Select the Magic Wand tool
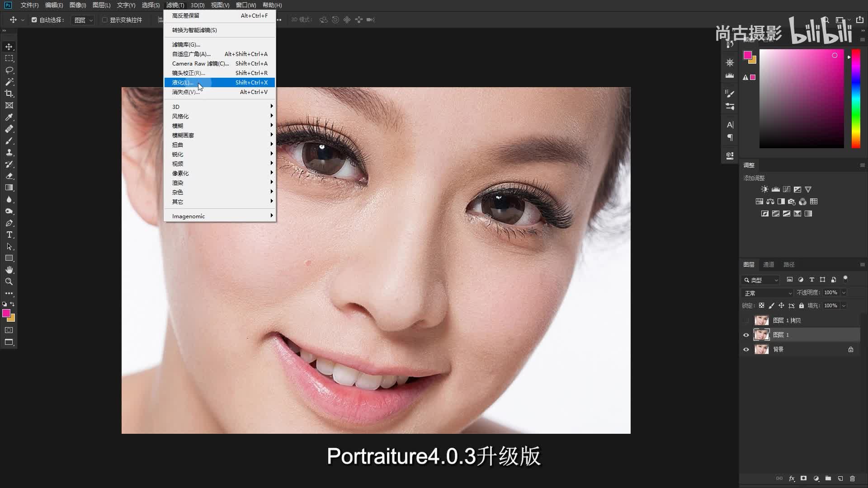The width and height of the screenshot is (868, 488). tap(9, 82)
